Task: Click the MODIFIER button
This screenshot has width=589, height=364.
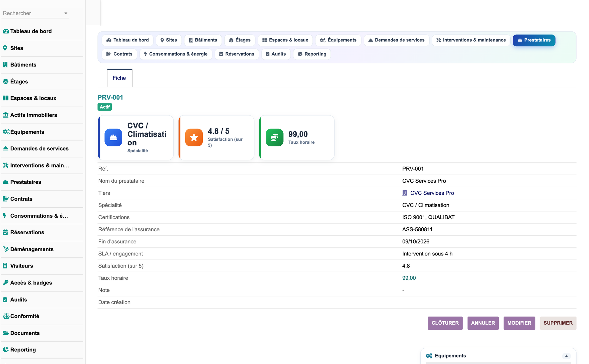Action: (x=519, y=323)
